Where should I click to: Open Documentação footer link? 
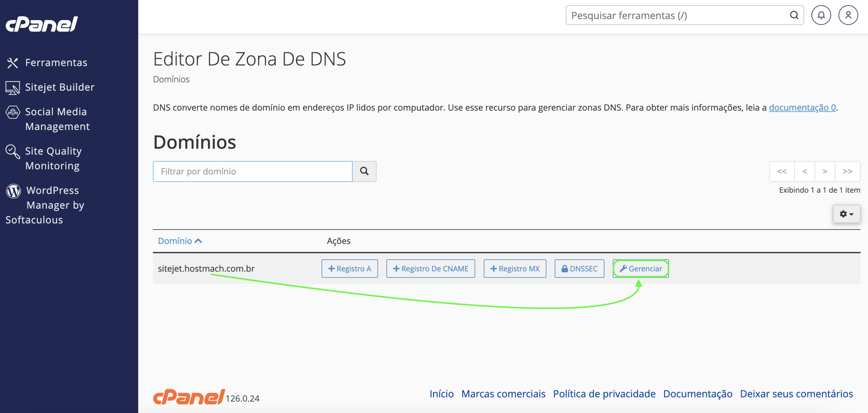tap(698, 394)
